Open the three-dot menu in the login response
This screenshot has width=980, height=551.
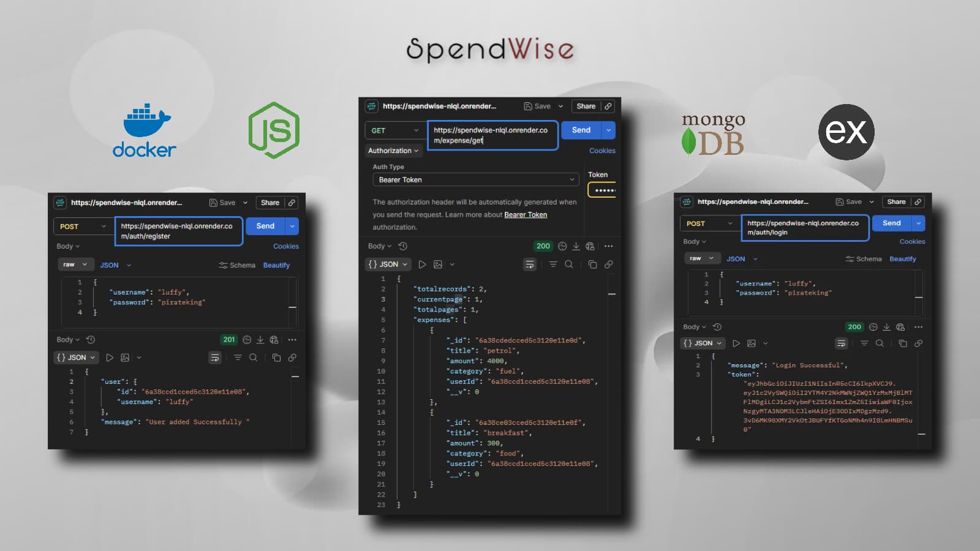point(918,327)
